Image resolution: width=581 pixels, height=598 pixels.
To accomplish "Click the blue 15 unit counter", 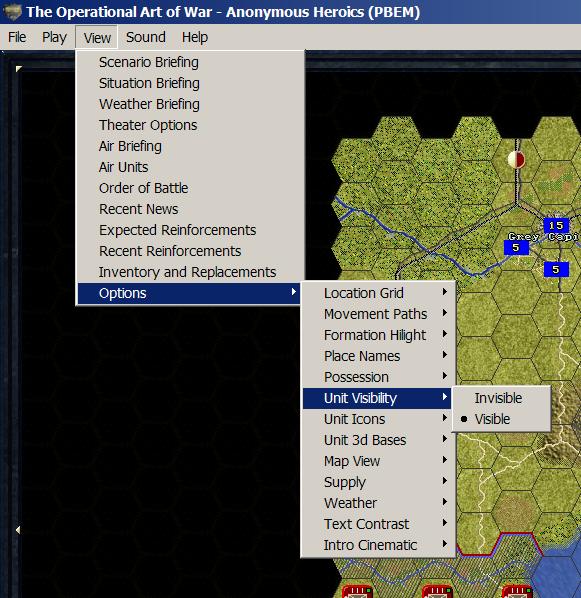I will click(556, 225).
